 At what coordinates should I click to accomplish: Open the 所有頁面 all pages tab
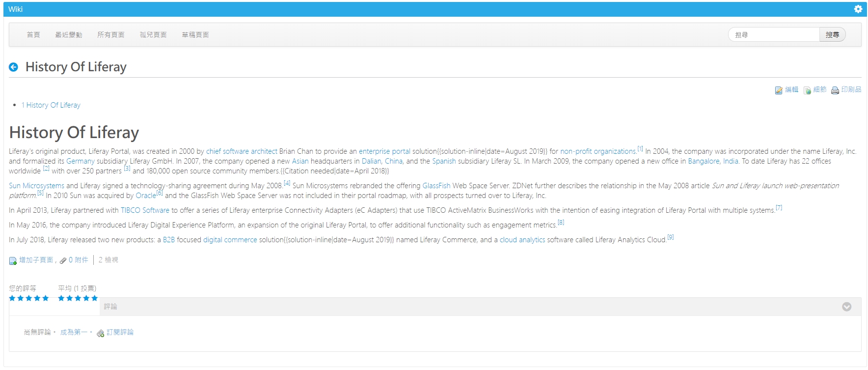(111, 35)
